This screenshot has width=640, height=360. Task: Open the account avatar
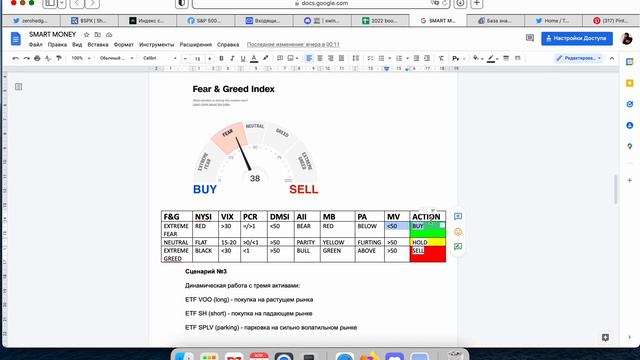(627, 38)
